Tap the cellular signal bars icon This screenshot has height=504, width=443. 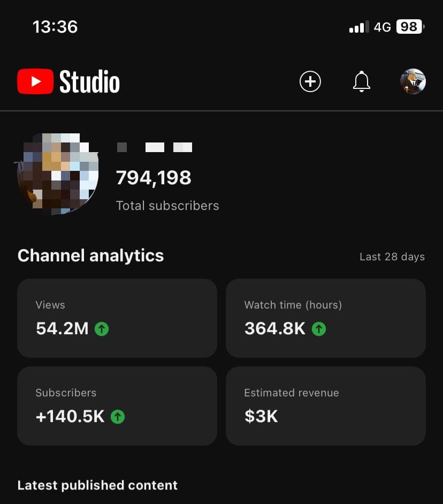point(359,27)
